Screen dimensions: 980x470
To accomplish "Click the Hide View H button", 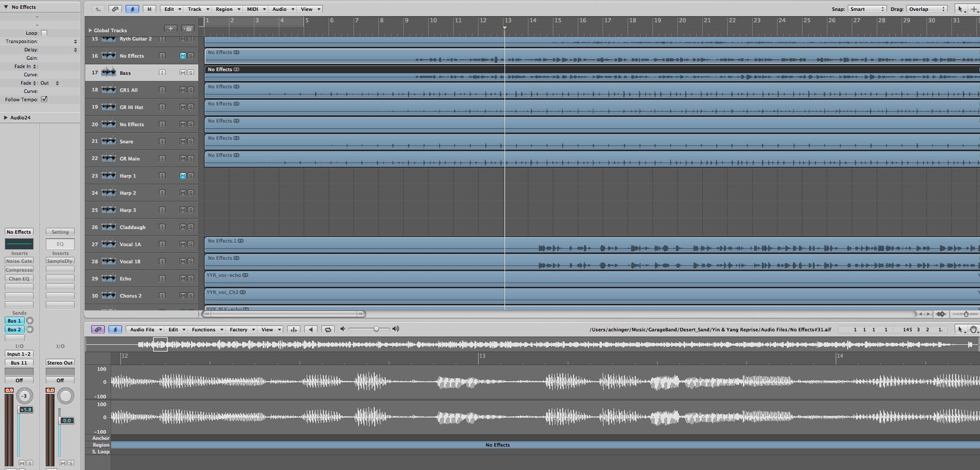I will pos(149,9).
